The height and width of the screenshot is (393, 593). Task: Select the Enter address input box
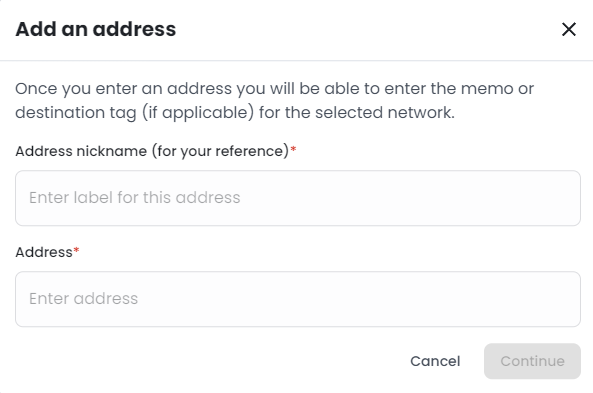tap(298, 299)
